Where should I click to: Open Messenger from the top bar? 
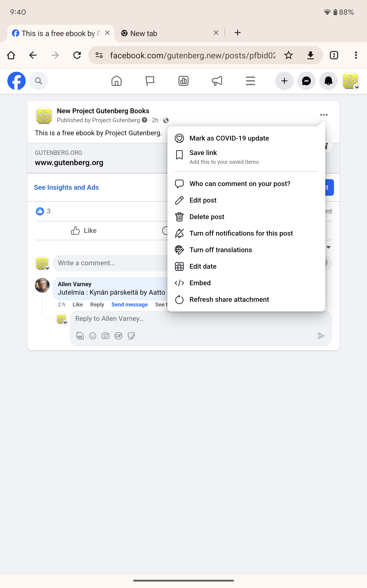(x=306, y=81)
